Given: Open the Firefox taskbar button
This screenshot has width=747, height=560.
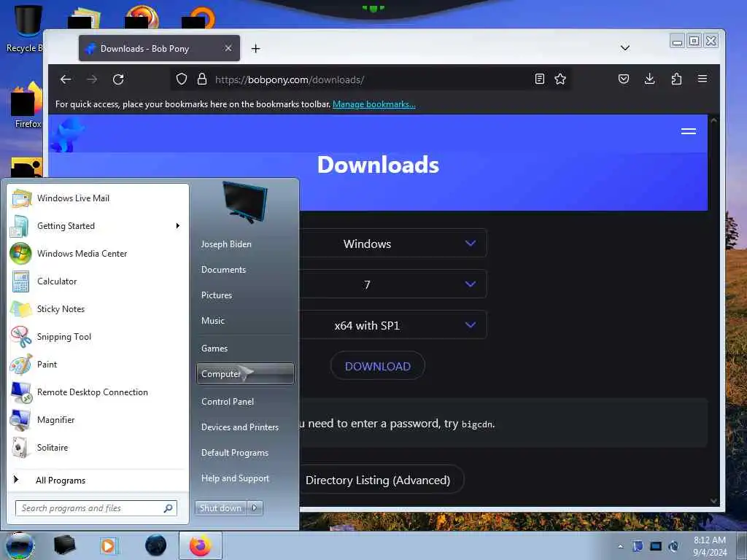Looking at the screenshot, I should [200, 545].
